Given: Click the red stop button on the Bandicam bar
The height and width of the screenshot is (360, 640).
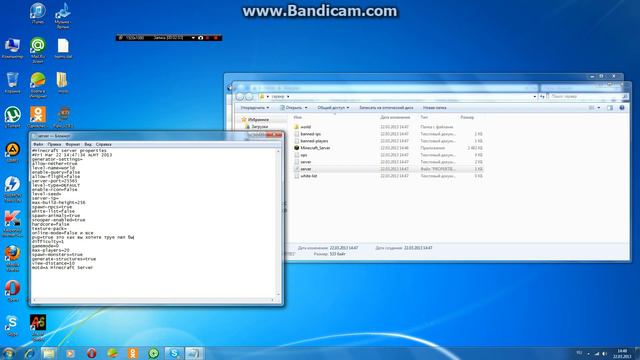Looking at the screenshot, I should pos(216,38).
